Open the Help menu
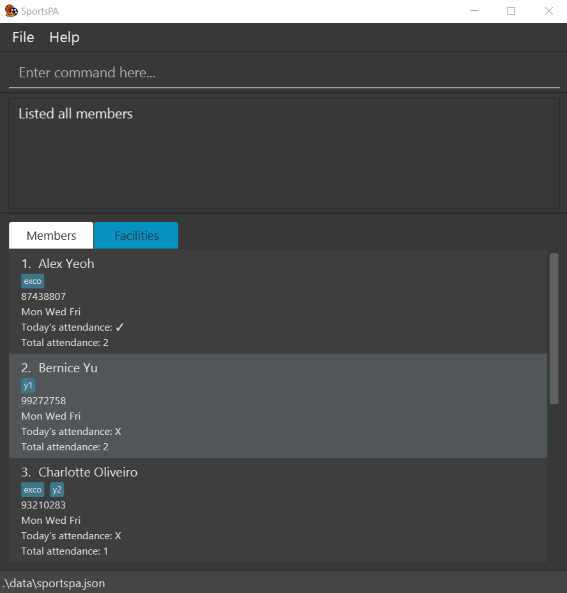The width and height of the screenshot is (567, 593). point(64,37)
